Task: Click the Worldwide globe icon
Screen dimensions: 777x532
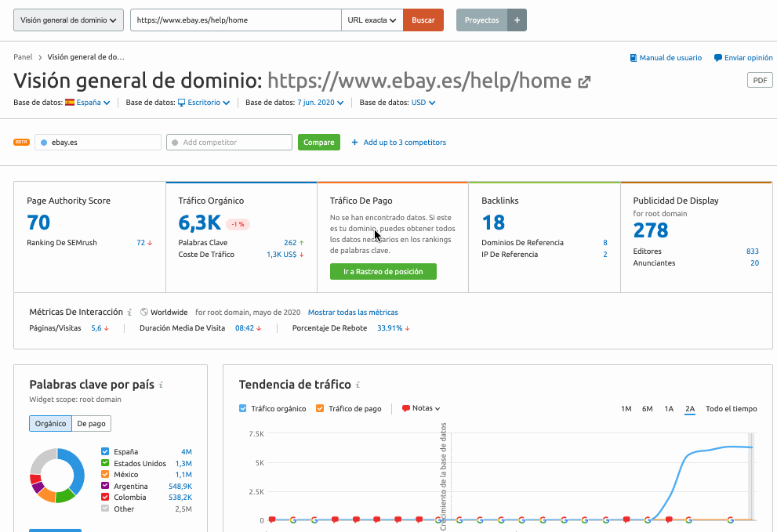Action: tap(144, 312)
